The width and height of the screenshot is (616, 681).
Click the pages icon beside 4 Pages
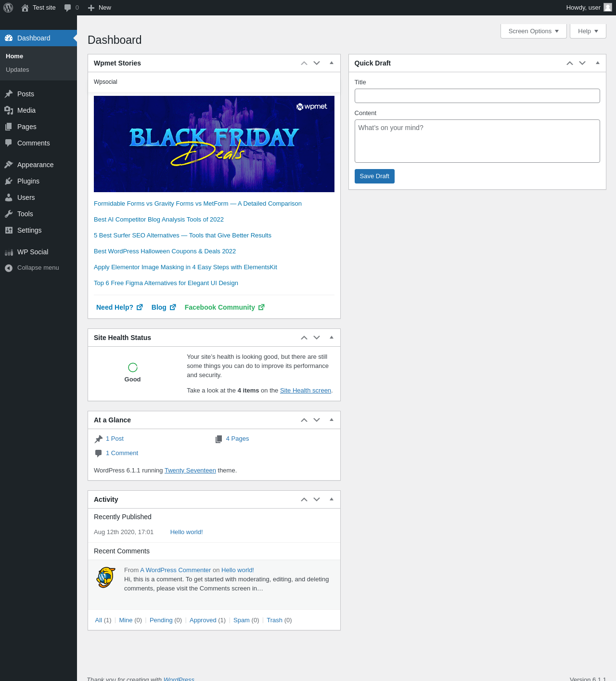click(218, 439)
